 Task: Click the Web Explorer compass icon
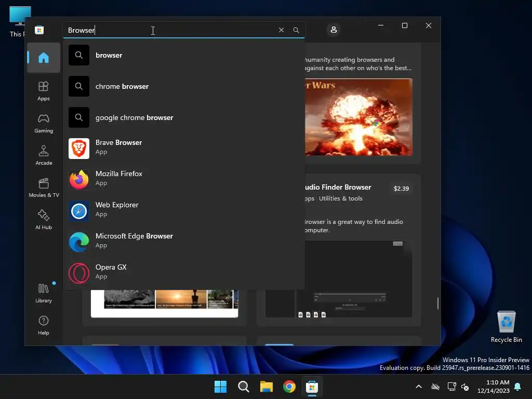point(79,211)
